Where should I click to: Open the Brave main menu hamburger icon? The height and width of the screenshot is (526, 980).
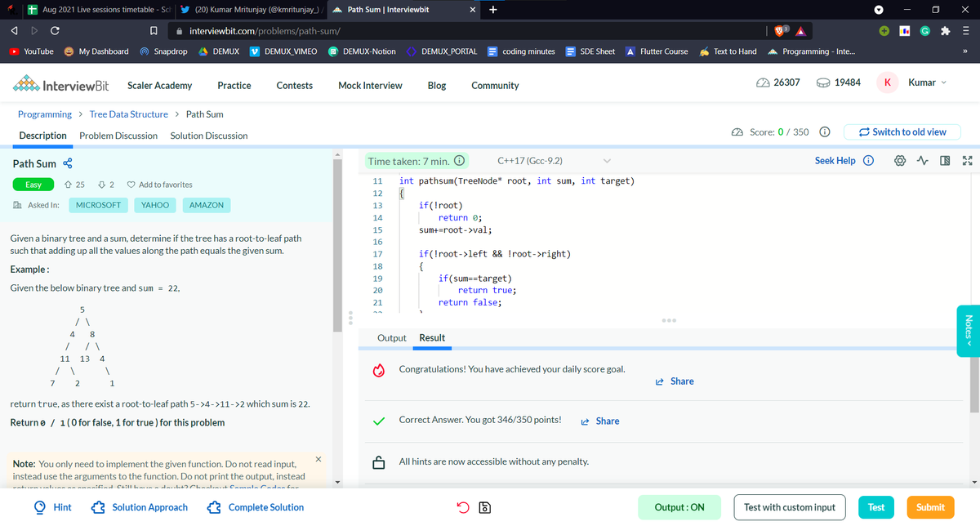(x=966, y=30)
